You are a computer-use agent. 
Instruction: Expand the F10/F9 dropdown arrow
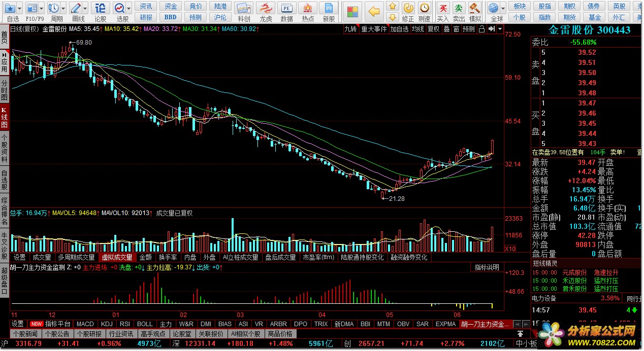pos(42,9)
